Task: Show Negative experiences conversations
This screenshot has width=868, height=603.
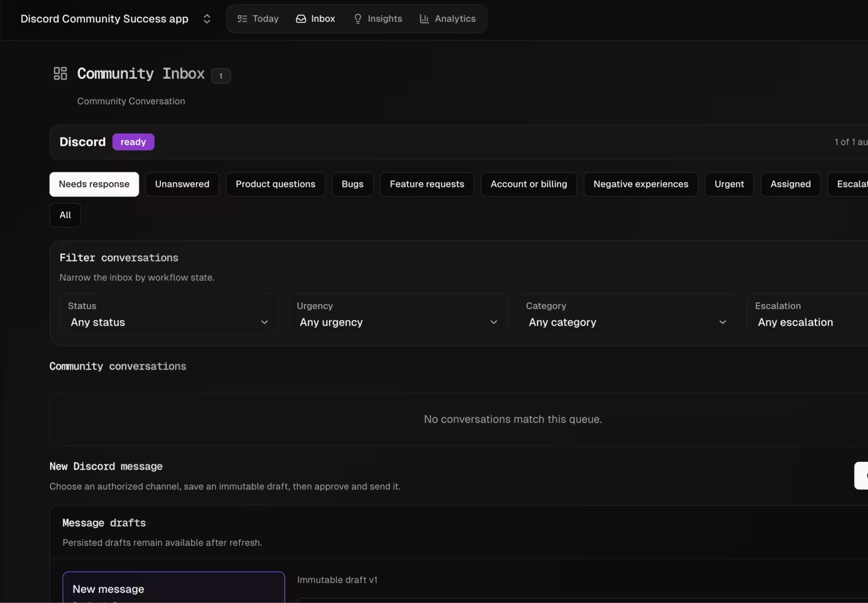Action: (x=641, y=185)
